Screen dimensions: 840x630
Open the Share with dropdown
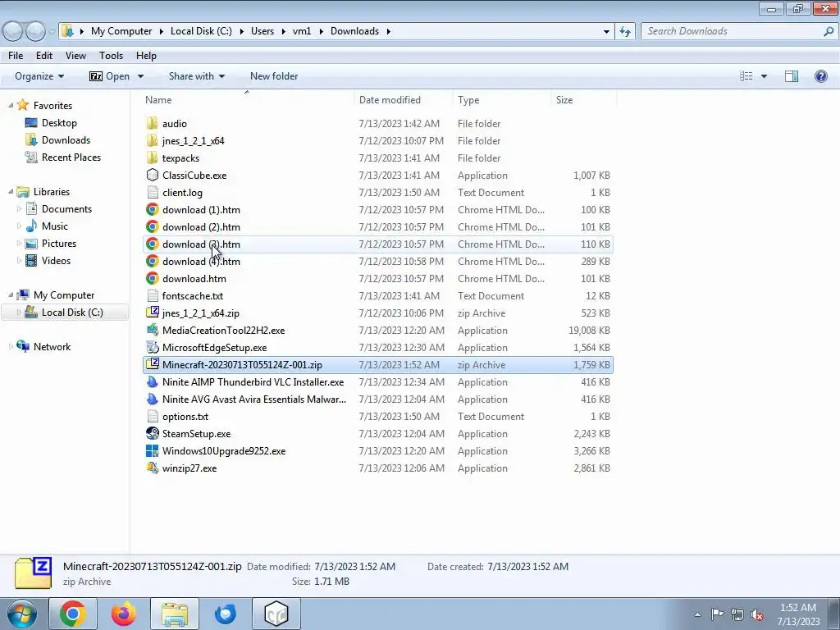197,76
